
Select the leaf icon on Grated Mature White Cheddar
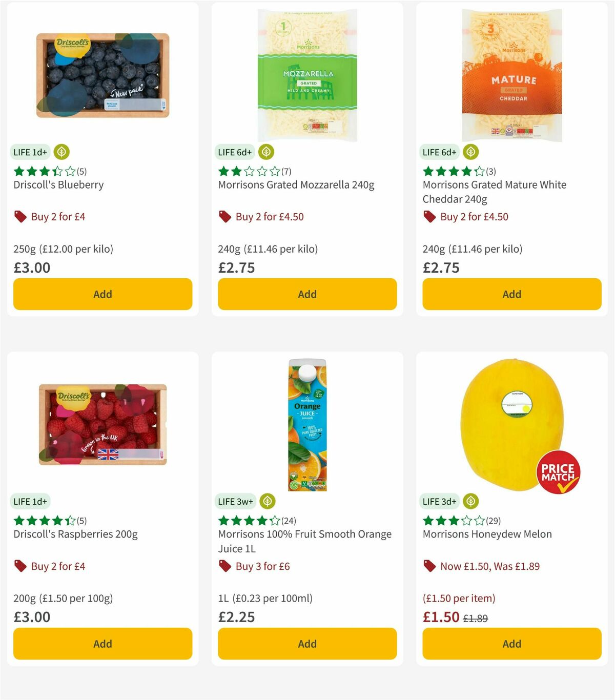(x=470, y=152)
